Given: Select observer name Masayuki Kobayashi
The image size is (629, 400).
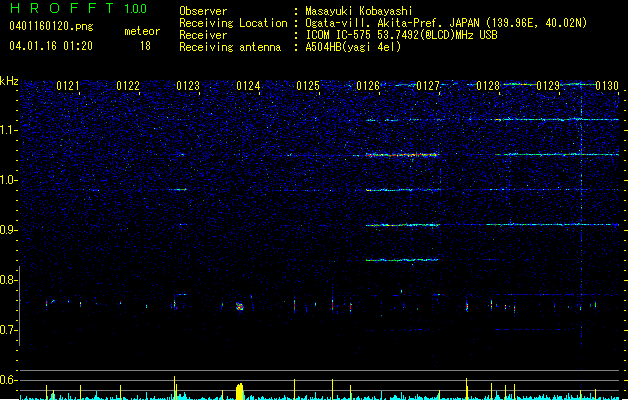Looking at the screenshot, I should click(359, 11).
